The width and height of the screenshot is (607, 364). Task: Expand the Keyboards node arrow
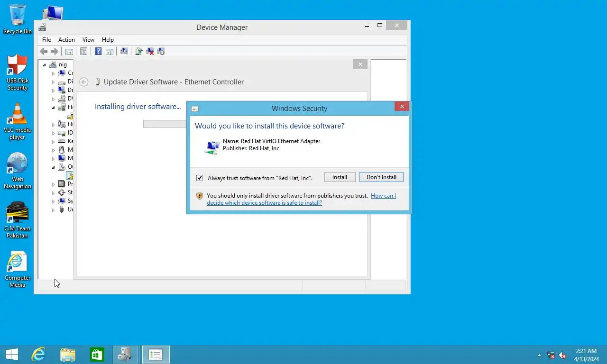(x=53, y=142)
